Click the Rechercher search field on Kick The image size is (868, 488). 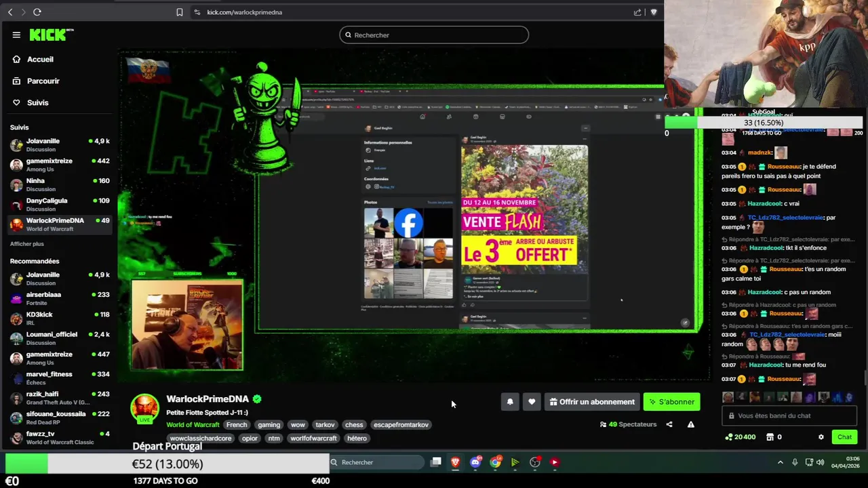pyautogui.click(x=434, y=35)
